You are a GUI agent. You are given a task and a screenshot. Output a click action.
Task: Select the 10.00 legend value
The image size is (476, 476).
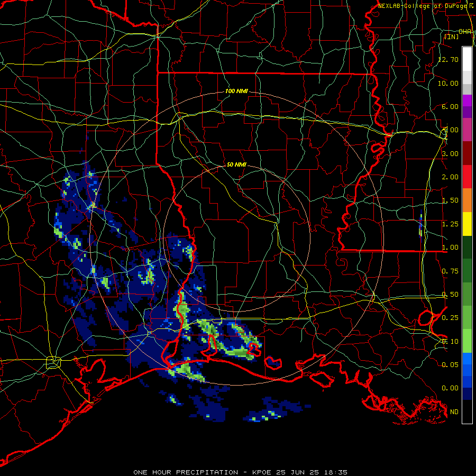tap(448, 83)
